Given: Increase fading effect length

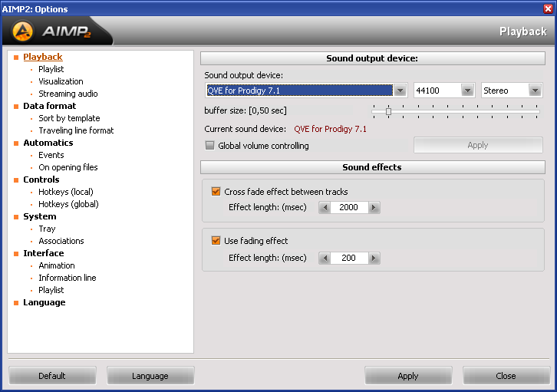Looking at the screenshot, I should 374,259.
